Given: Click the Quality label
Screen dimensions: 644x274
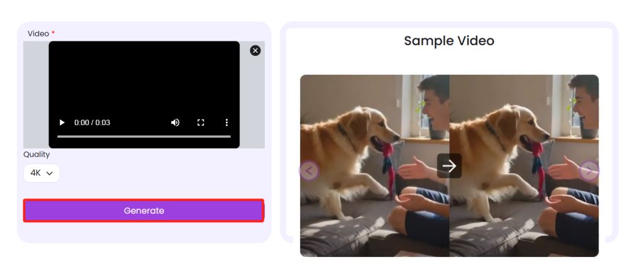Looking at the screenshot, I should click(x=36, y=155).
